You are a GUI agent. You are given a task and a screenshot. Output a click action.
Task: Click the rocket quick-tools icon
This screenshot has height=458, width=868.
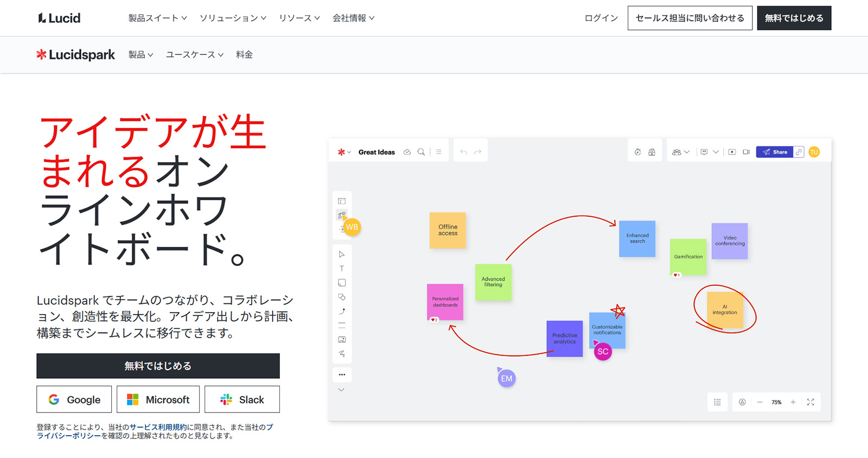[341, 215]
